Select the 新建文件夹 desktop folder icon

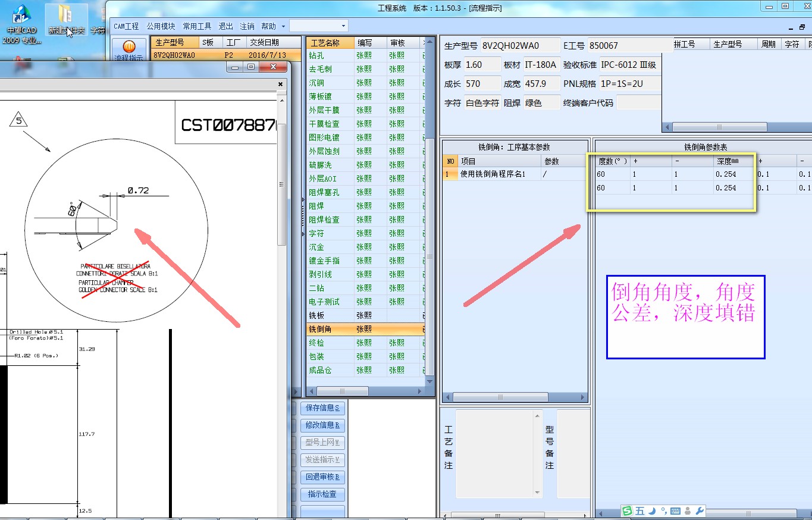click(66, 20)
